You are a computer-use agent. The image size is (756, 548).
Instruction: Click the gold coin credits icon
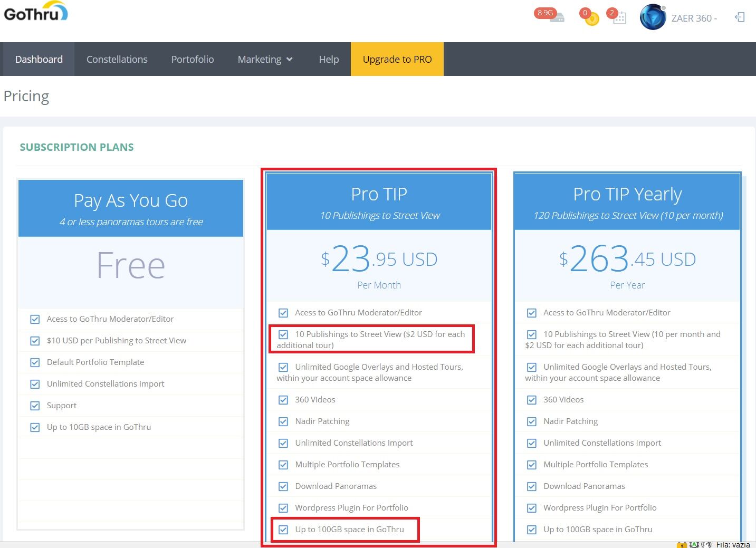tap(592, 20)
